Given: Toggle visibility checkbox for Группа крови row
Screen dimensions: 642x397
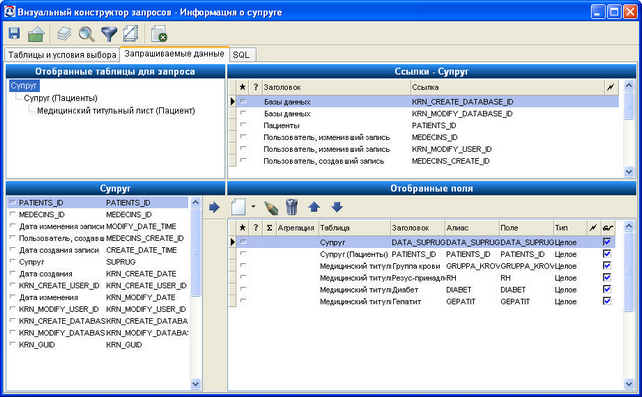Looking at the screenshot, I should coord(607,266).
